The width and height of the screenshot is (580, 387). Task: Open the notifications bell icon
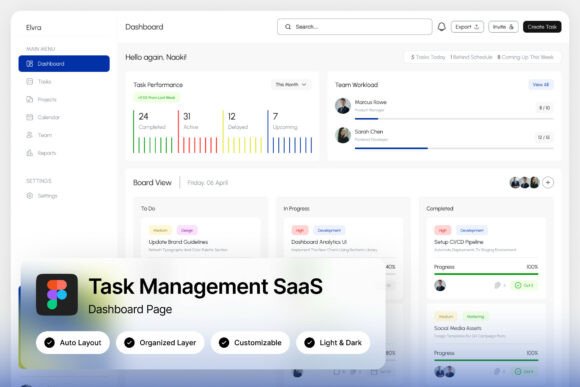[441, 27]
